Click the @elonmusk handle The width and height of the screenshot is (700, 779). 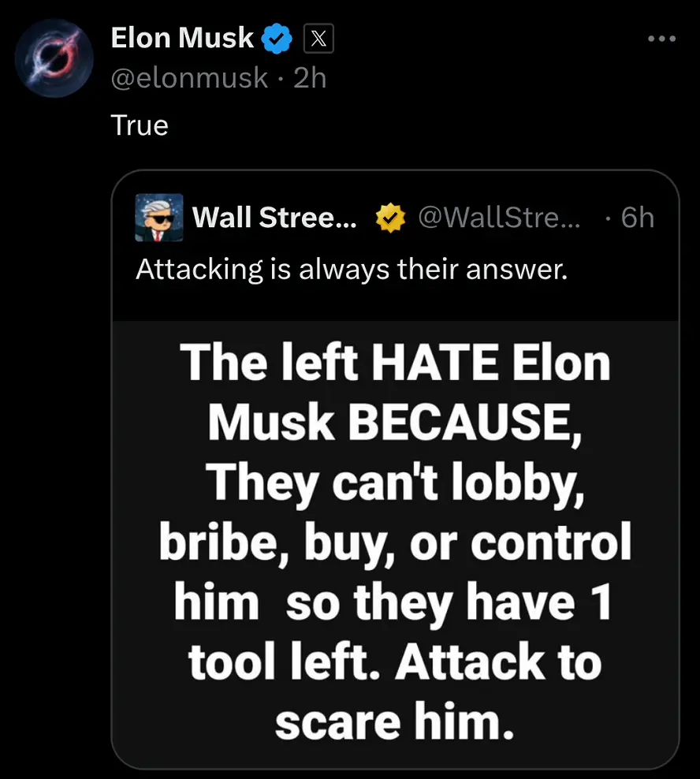(189, 78)
